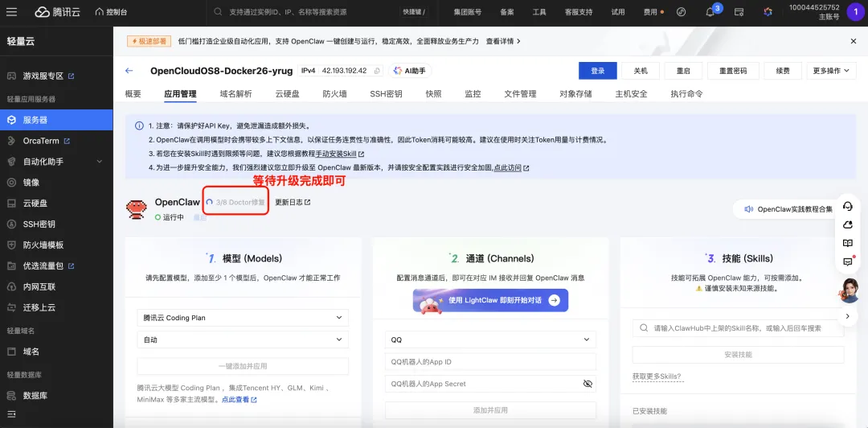Switch to the 快照 tab
Viewport: 868px width, 428px height.
click(x=433, y=94)
